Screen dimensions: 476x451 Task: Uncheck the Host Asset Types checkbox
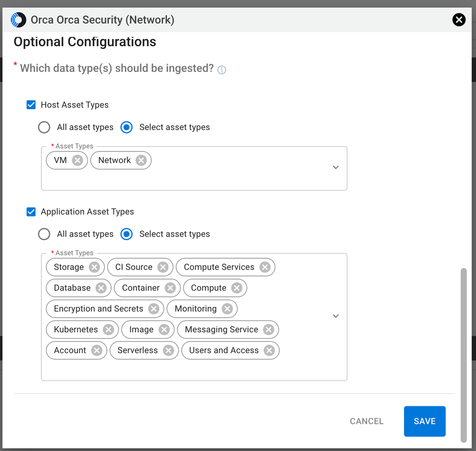(x=31, y=105)
